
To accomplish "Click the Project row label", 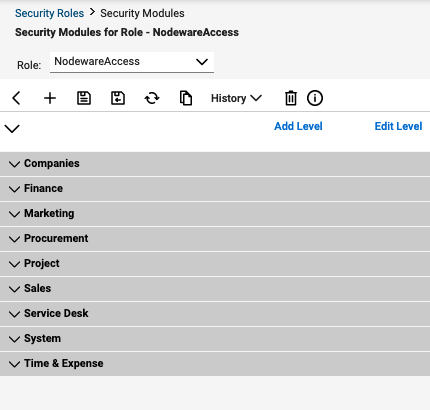I will tap(42, 263).
